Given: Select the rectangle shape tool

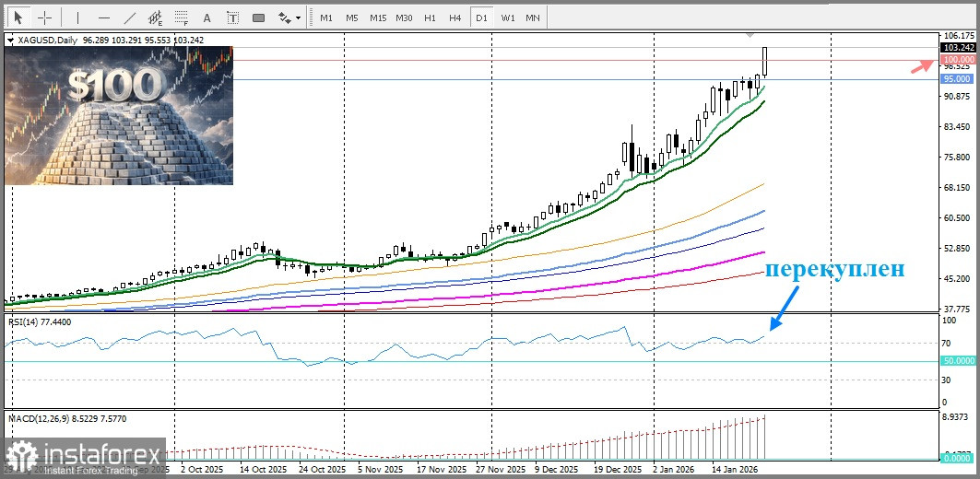Looking at the screenshot, I should [258, 18].
